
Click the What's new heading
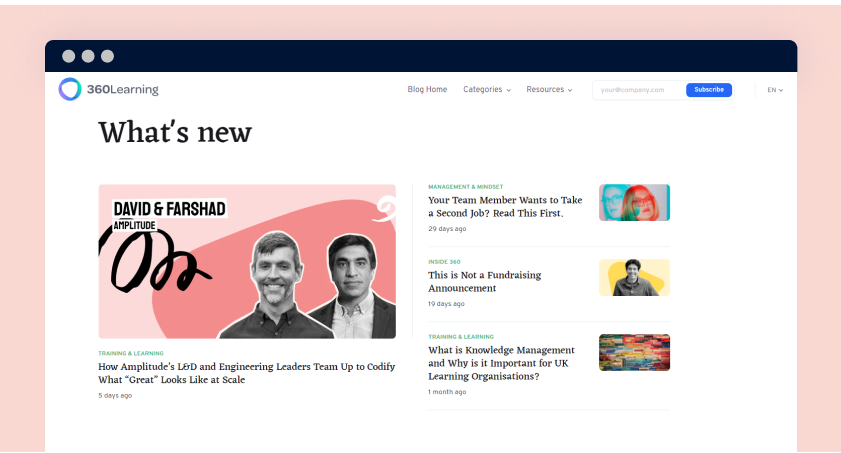[175, 132]
